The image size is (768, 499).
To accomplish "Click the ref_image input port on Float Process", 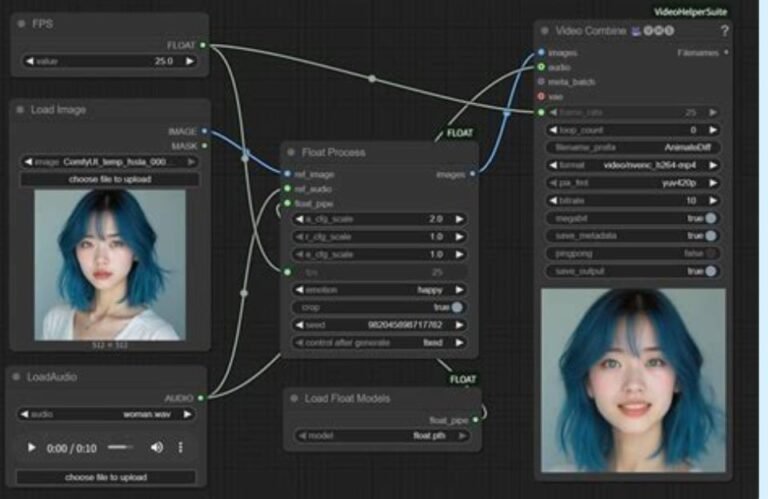I will [x=288, y=174].
